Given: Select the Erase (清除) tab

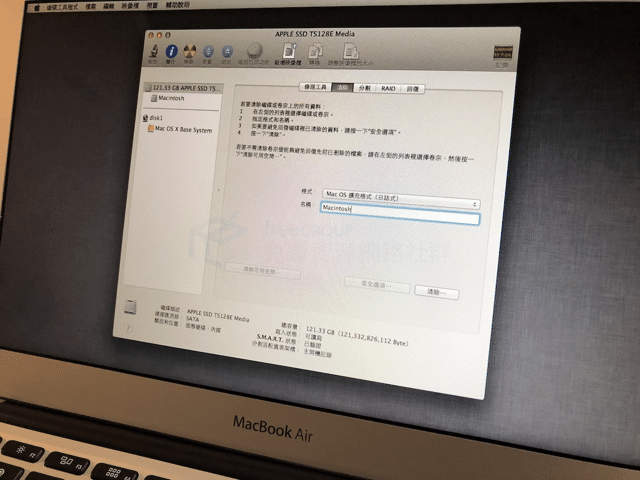Looking at the screenshot, I should click(x=342, y=87).
